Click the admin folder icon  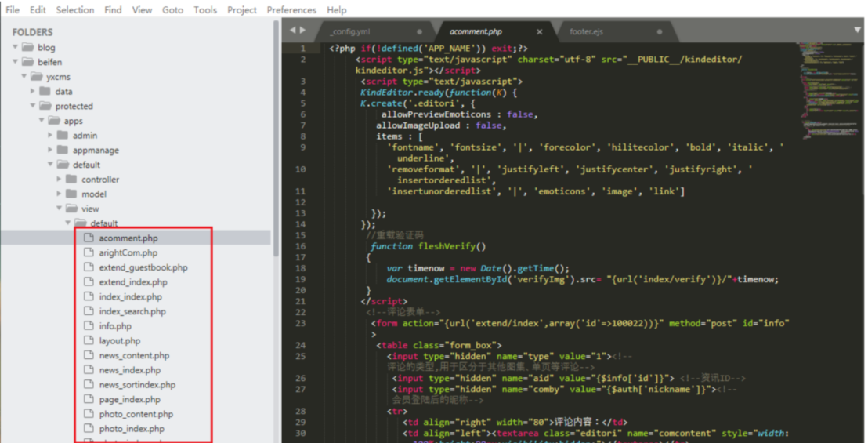coord(63,135)
